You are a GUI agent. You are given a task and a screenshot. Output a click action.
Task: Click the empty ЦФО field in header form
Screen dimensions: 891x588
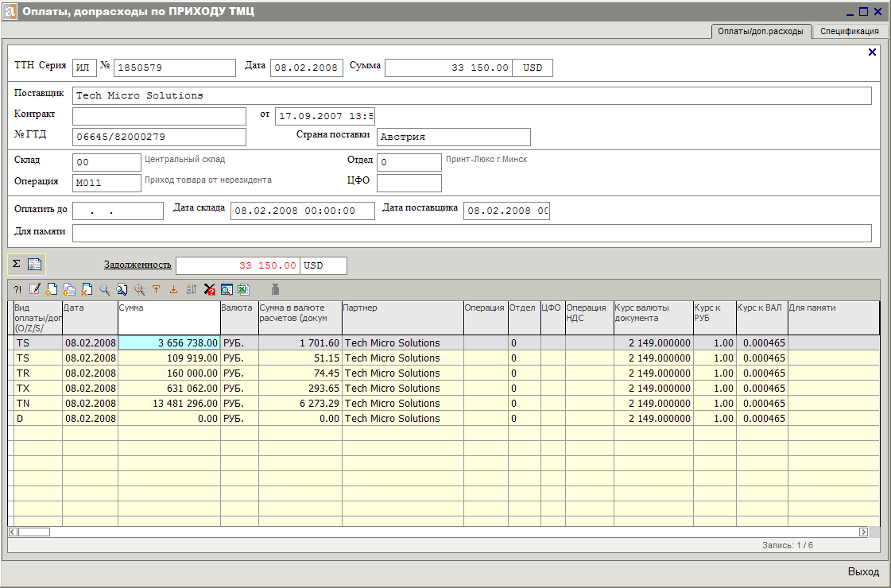click(409, 183)
